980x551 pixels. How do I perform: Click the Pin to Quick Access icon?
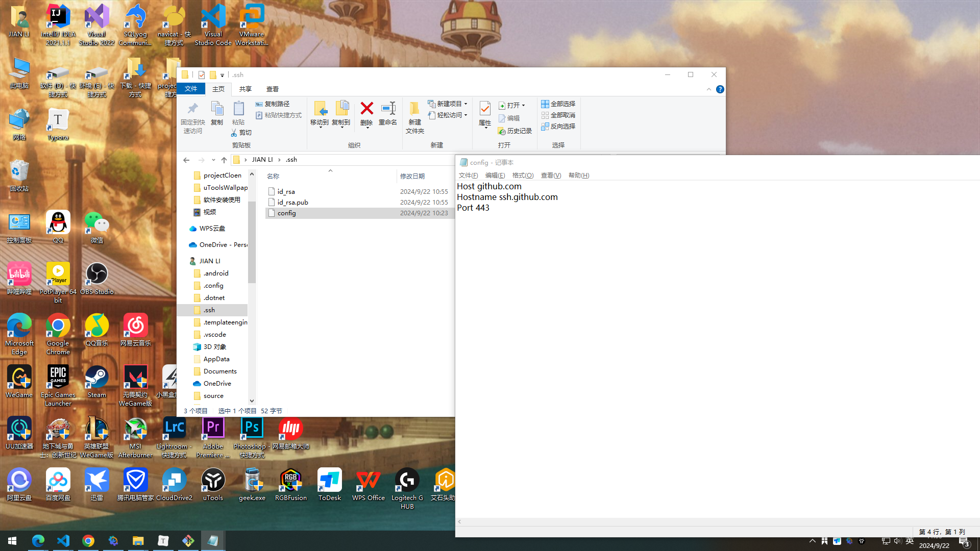tap(192, 109)
